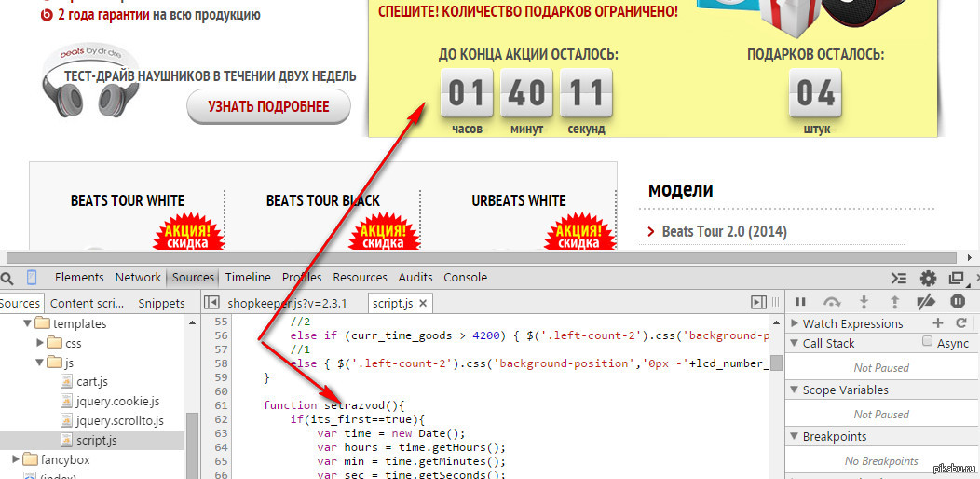The image size is (980, 479).
Task: Deactivate all breakpoints icon
Action: [x=926, y=302]
